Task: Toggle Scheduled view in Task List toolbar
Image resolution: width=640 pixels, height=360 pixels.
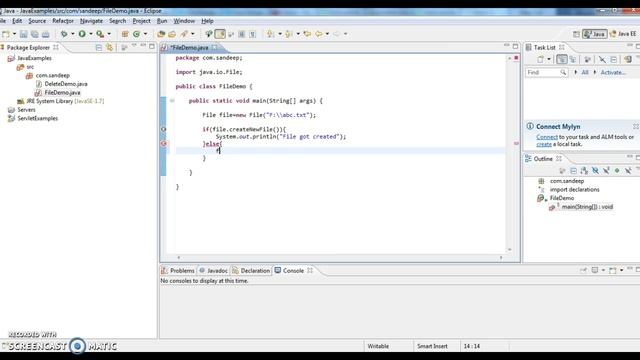Action: pyautogui.click(x=573, y=60)
